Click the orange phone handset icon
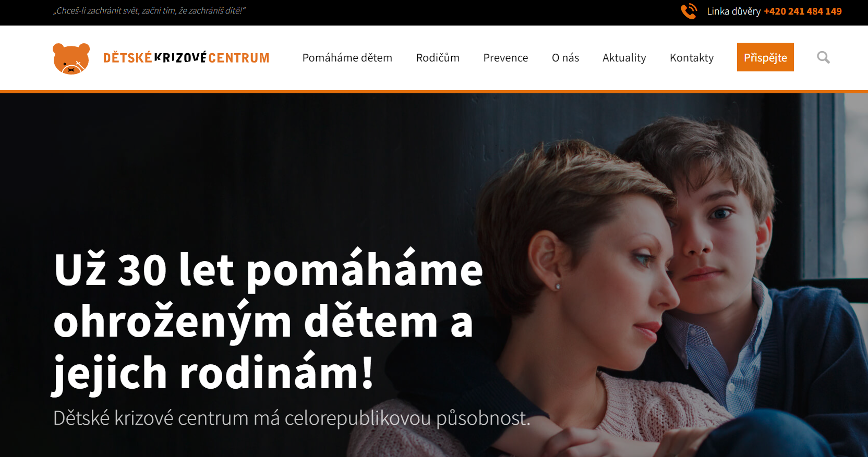Viewport: 868px width, 457px height. pos(689,11)
